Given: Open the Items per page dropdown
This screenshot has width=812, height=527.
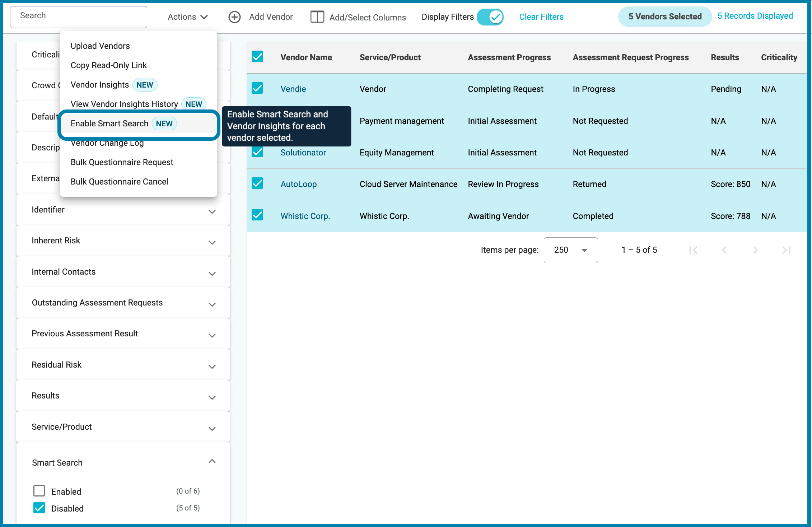Looking at the screenshot, I should [570, 250].
